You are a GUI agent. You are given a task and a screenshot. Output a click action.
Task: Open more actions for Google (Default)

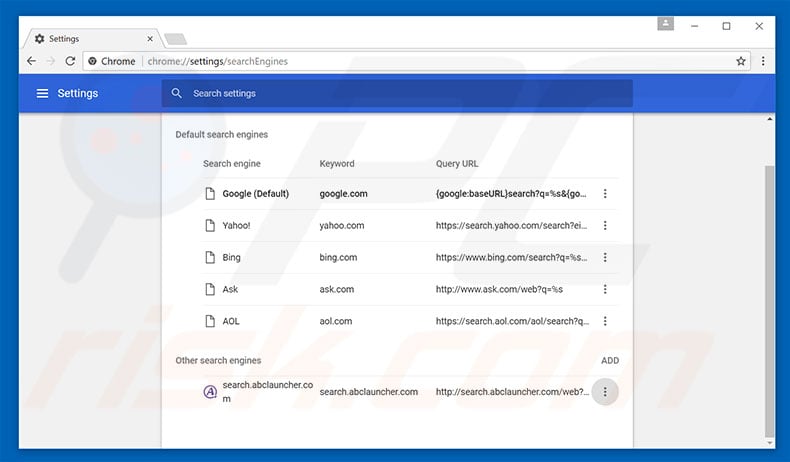click(605, 193)
